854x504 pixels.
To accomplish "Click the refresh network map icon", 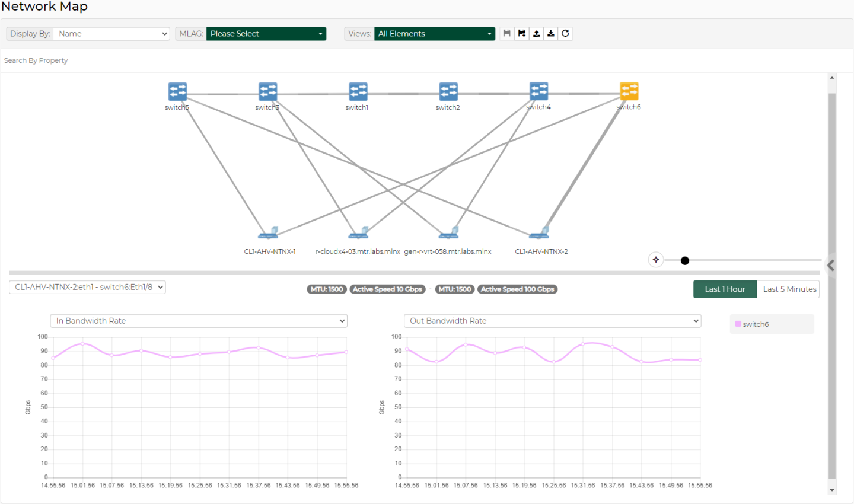I will [566, 34].
